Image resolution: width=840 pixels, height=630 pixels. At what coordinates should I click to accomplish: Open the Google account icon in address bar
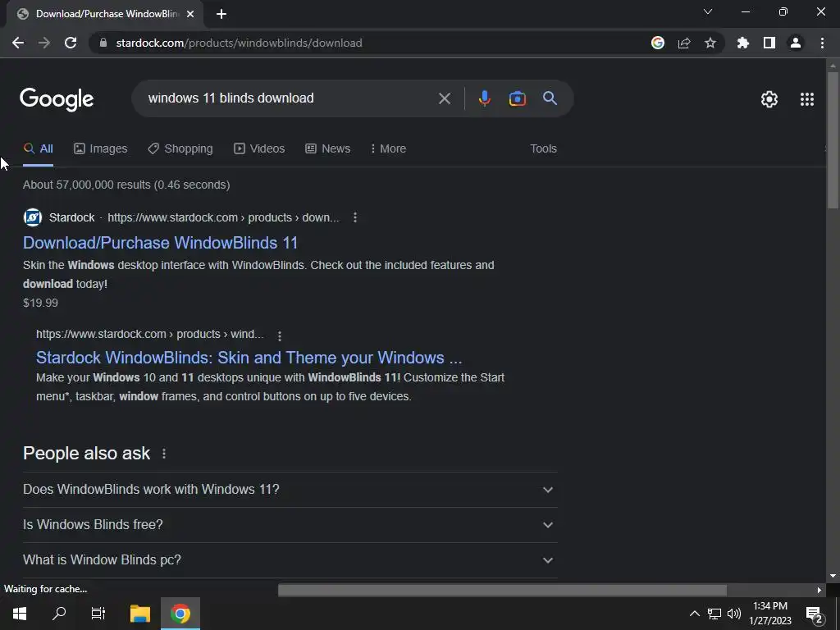tap(658, 43)
